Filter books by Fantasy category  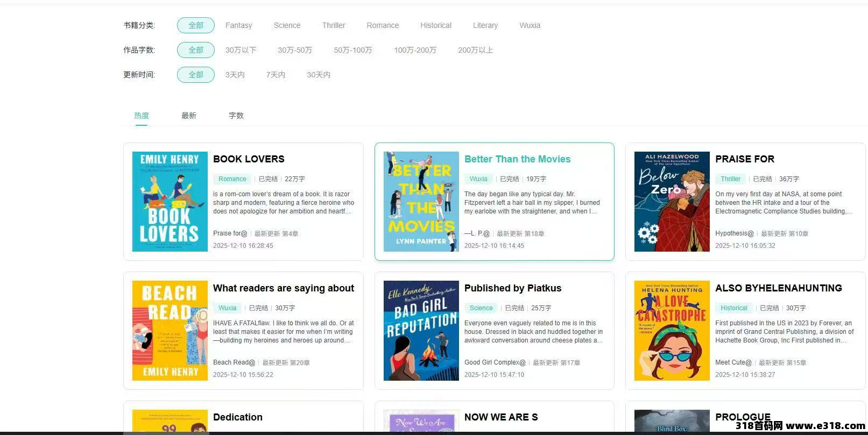tap(238, 25)
